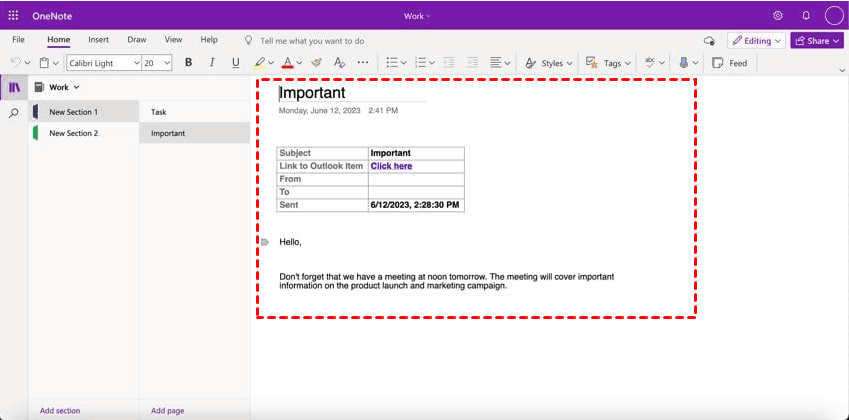Open undo options dropdown arrow
Screen dimensions: 849x420
coord(28,63)
